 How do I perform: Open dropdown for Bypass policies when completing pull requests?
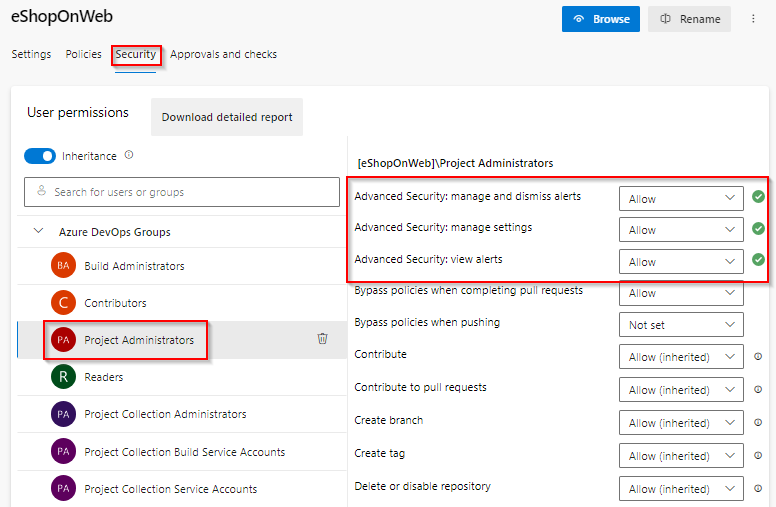[x=681, y=293]
